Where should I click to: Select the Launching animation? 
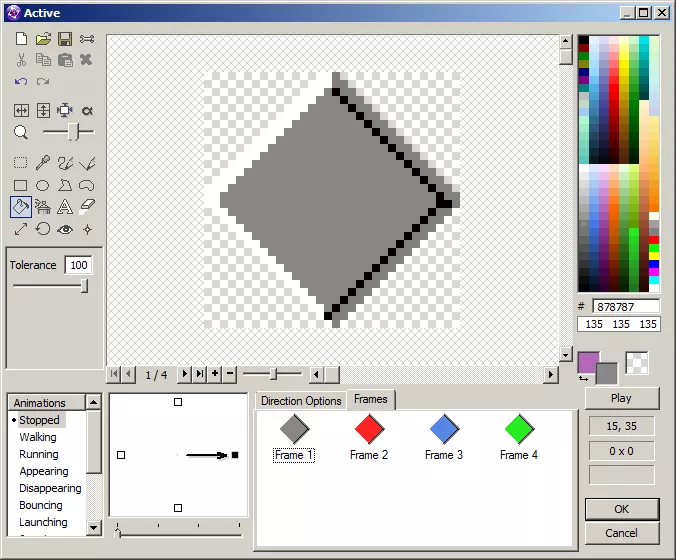pyautogui.click(x=44, y=522)
